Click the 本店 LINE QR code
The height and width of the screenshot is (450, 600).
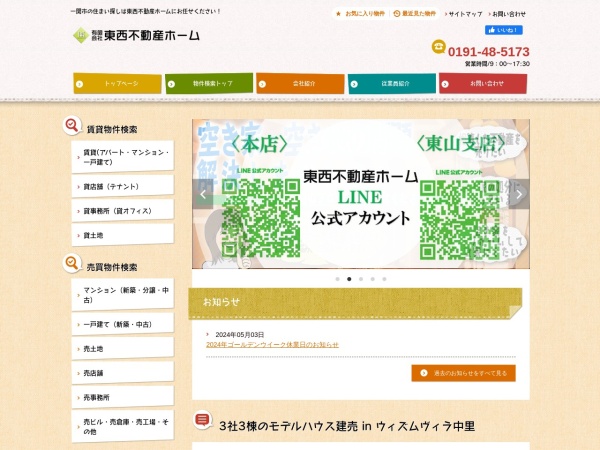(x=261, y=218)
